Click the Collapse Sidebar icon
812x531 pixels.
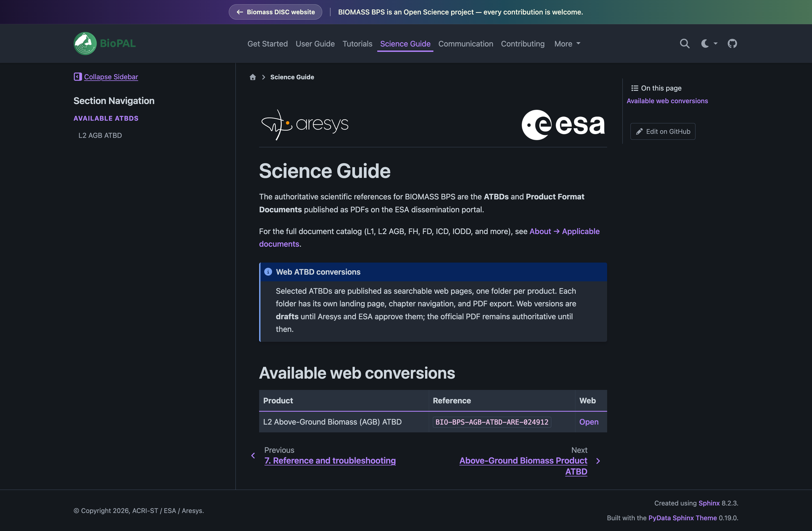77,77
